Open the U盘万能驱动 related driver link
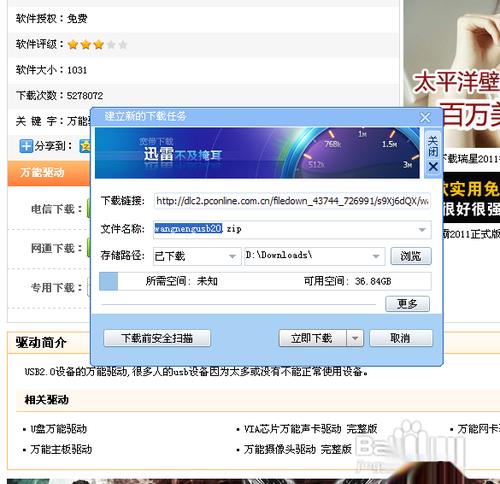The image size is (500, 484). (x=59, y=429)
